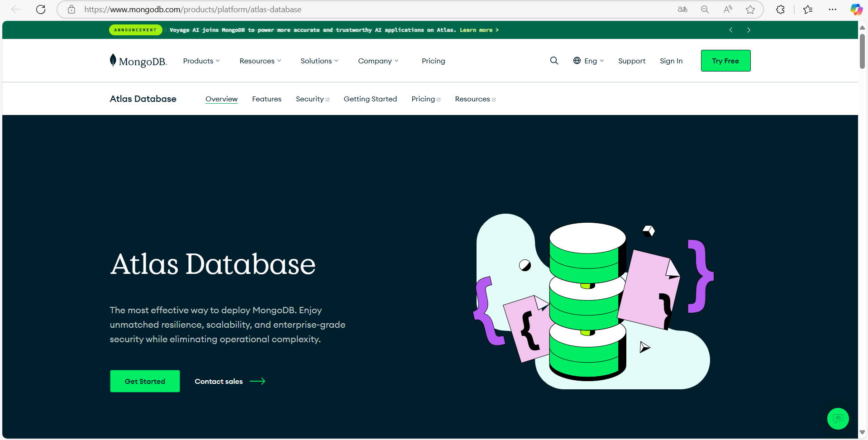
Task: Open the chat bubble widget
Action: pos(838,419)
